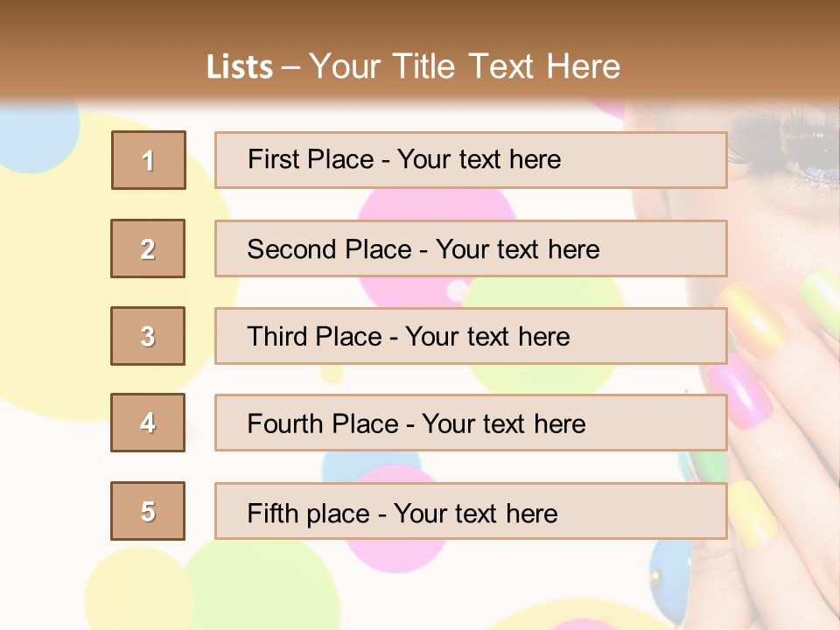Click the green circle at bottom of slide
Screen dimensions: 840x630
coord(262,586)
